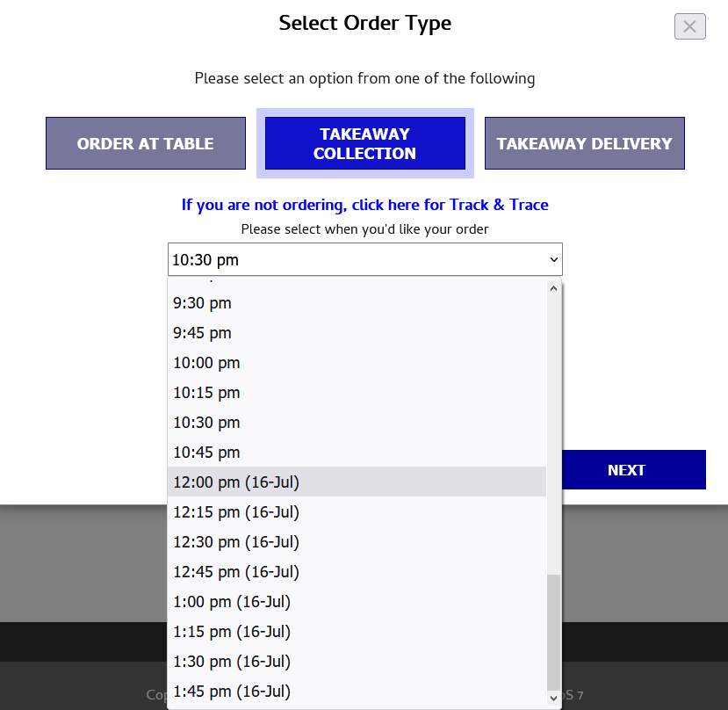Select the 9:30 pm time slot
728x710 pixels.
coord(202,302)
